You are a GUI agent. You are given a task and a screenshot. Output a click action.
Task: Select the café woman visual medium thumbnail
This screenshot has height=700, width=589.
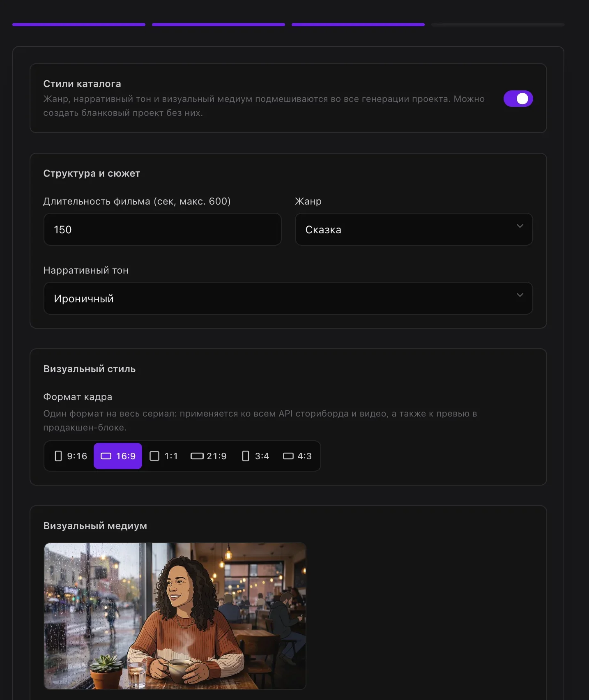pos(175,616)
